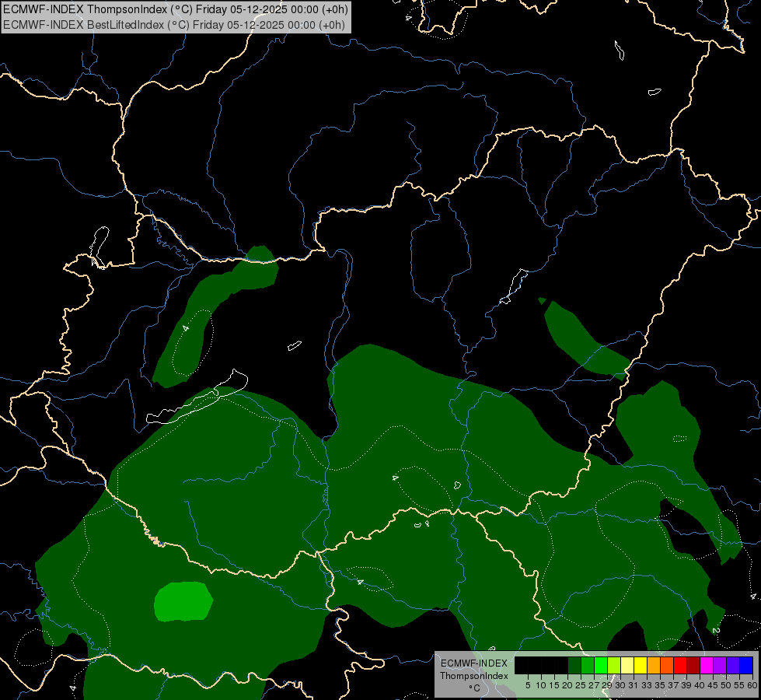Viewport: 761px width, 700px height.
Task: Pick the orange 33–35 legend swatch
Action: pos(655,665)
